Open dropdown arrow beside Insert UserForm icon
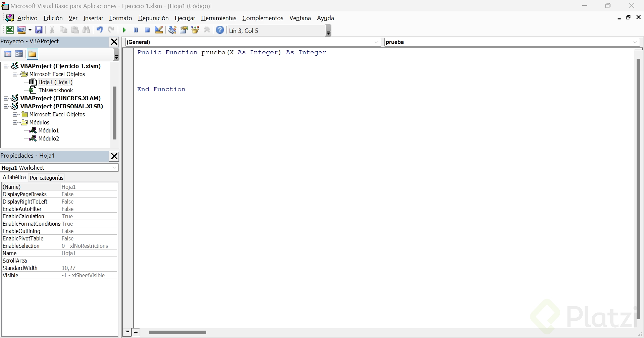This screenshot has width=644, height=338. tap(30, 30)
